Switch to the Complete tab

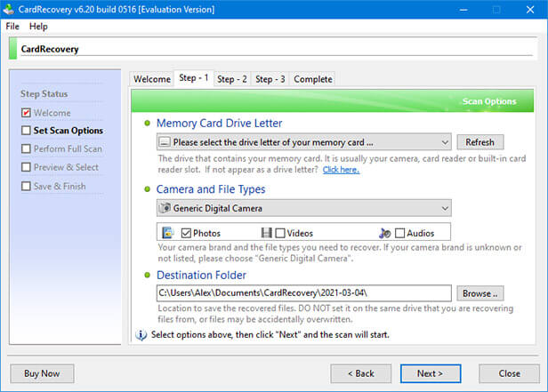[313, 79]
